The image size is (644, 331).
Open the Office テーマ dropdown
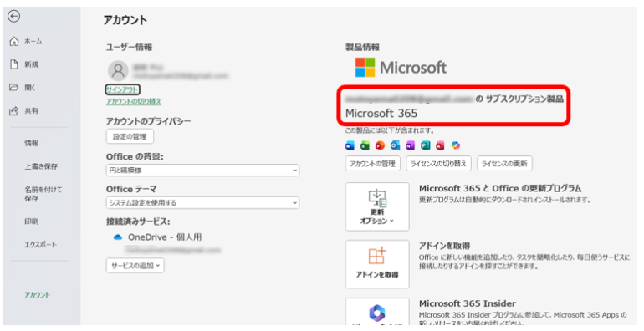click(202, 202)
